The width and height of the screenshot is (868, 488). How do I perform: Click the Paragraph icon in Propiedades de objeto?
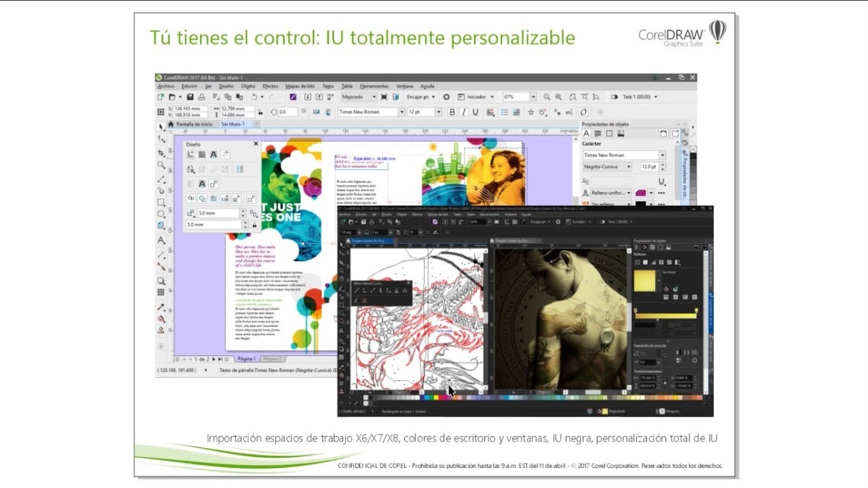[597, 134]
